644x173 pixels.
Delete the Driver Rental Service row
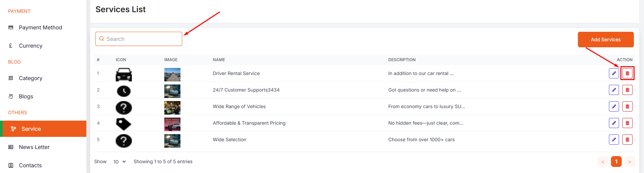point(627,73)
